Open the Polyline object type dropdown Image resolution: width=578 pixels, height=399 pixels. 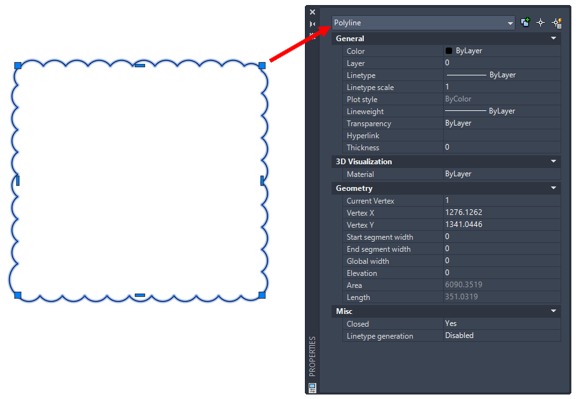423,23
